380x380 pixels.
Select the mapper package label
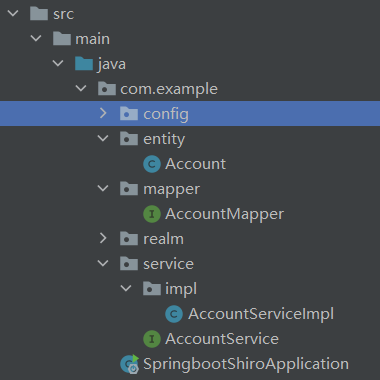pos(172,189)
